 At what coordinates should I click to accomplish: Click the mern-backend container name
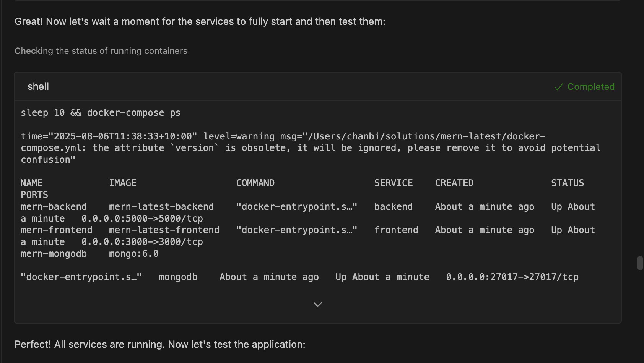tap(54, 207)
